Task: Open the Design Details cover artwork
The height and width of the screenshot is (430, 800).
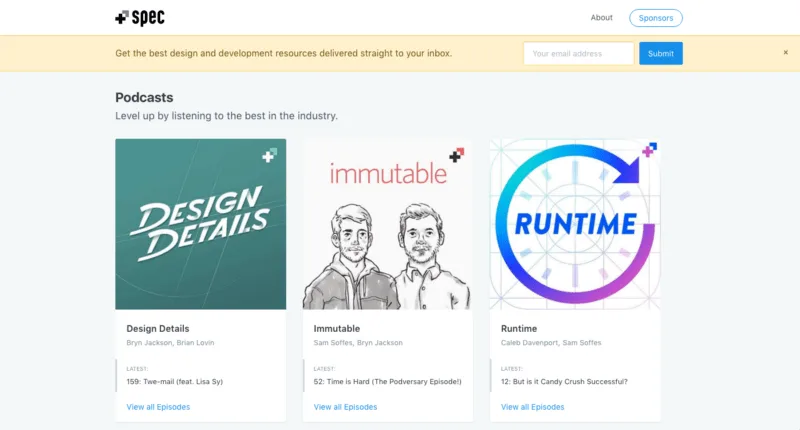Action: click(201, 224)
